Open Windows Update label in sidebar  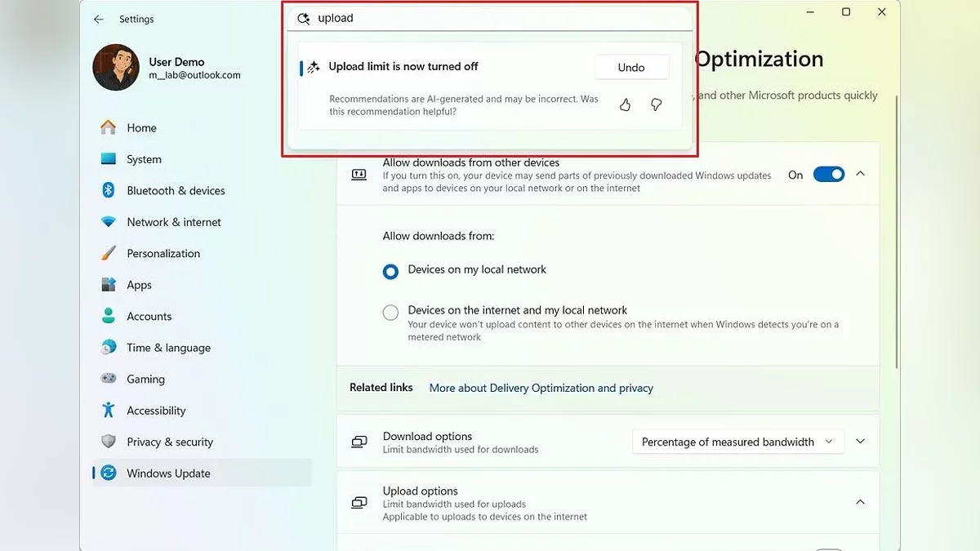[x=168, y=473]
